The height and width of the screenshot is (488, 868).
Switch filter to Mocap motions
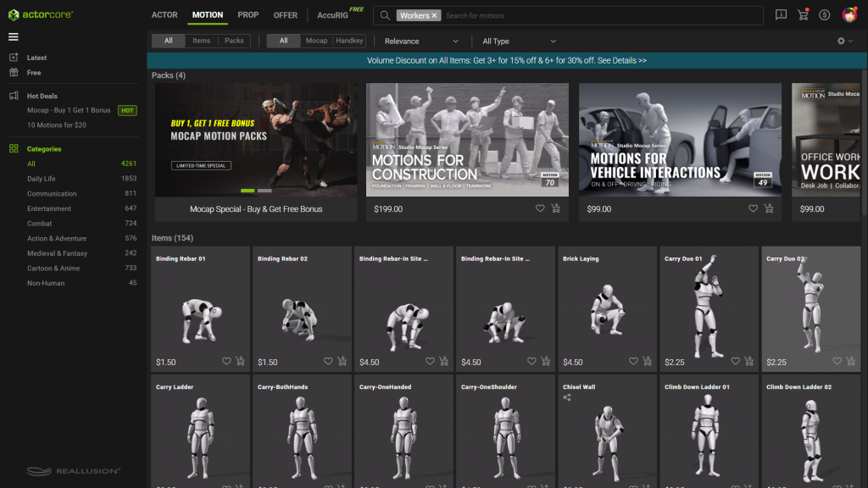[316, 41]
